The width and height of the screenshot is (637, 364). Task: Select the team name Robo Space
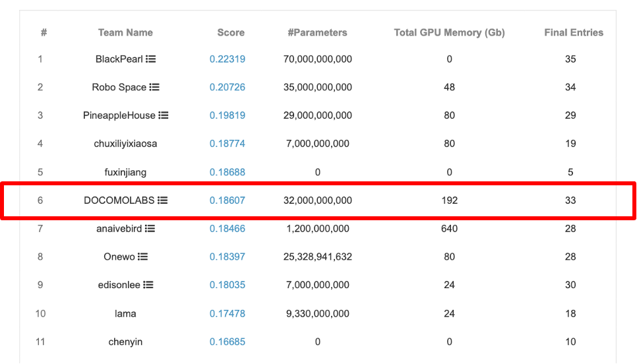119,87
